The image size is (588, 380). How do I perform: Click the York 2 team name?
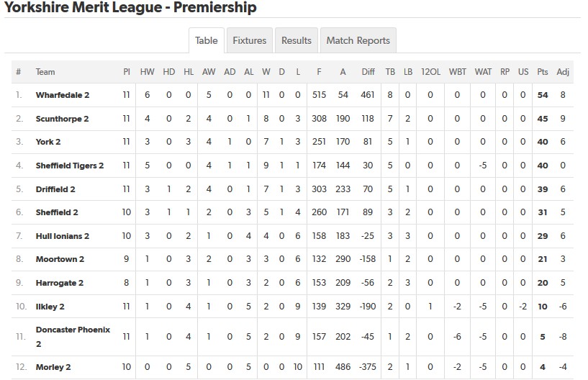tap(48, 142)
